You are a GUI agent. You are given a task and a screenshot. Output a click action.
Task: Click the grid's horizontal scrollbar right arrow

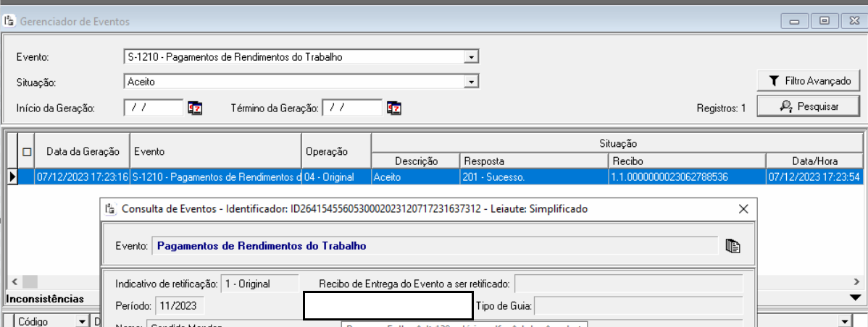tap(856, 281)
